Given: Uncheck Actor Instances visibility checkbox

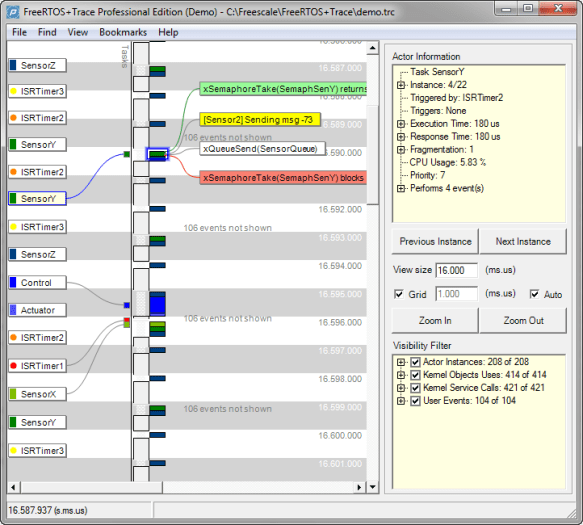Looking at the screenshot, I should point(415,362).
